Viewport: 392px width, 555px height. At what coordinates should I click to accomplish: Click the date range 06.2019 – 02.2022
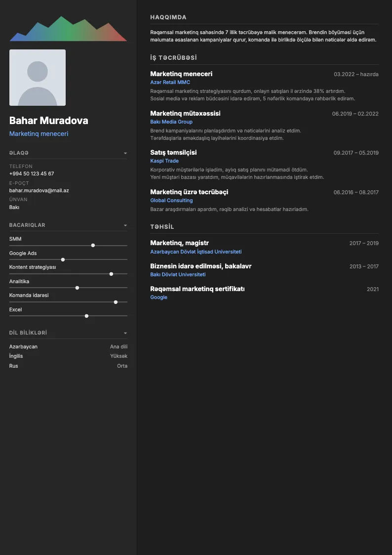(x=355, y=114)
